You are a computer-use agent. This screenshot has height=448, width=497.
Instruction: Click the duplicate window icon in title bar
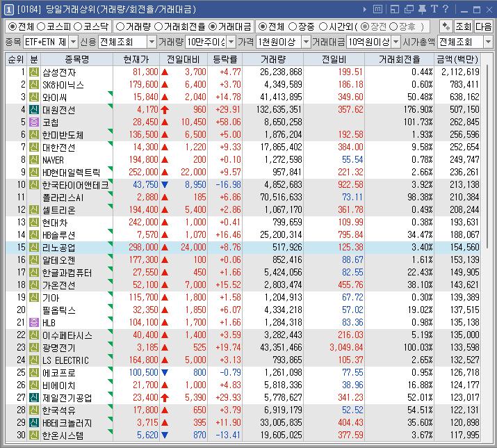point(409,10)
